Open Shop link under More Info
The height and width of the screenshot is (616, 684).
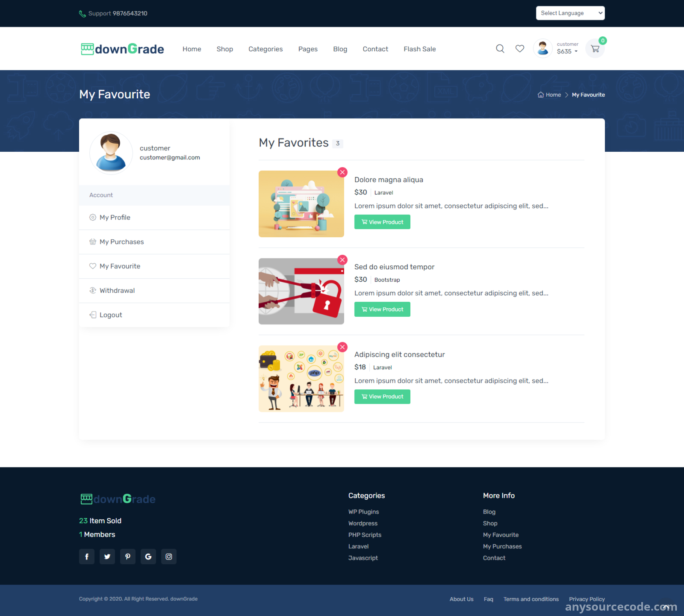490,523
